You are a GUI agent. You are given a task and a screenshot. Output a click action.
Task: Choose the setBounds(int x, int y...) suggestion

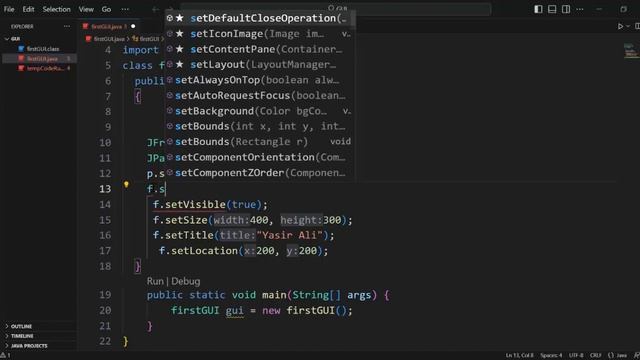click(260, 126)
